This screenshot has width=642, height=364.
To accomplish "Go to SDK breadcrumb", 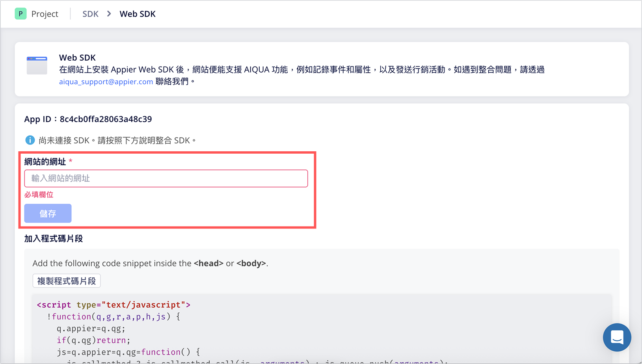I will pos(90,14).
